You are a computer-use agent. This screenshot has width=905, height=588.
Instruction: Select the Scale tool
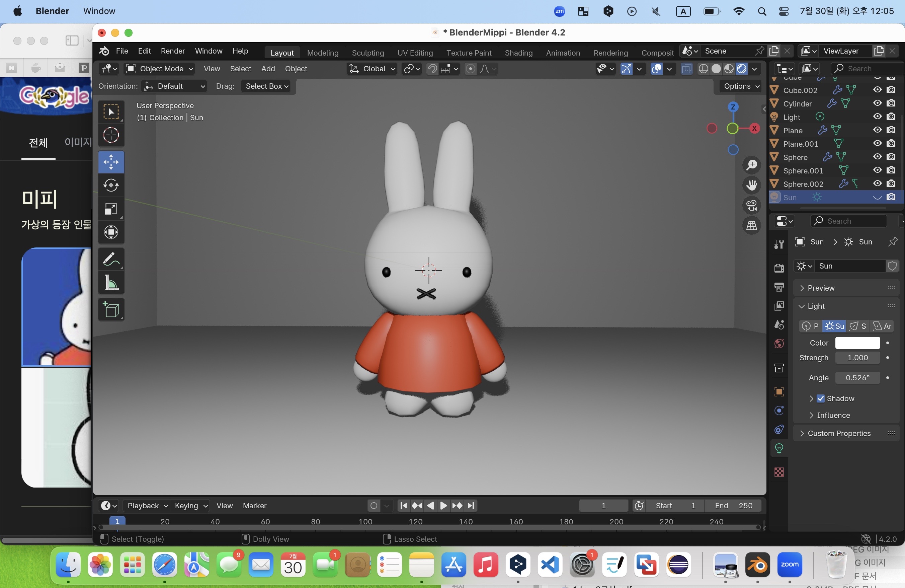click(x=111, y=208)
